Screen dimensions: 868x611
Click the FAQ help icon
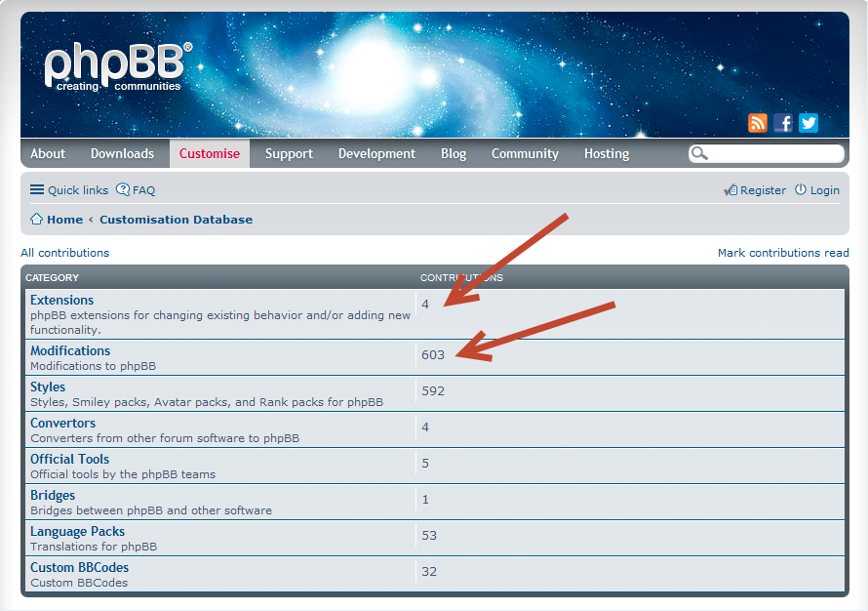[x=122, y=189]
